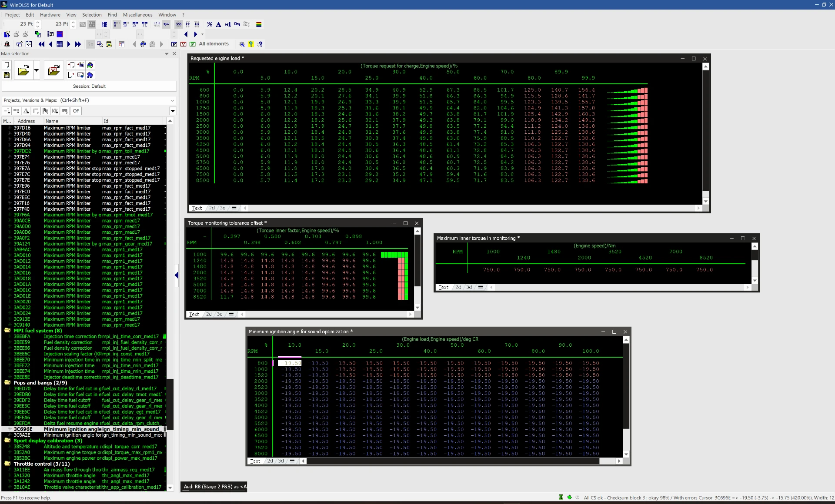835x504 pixels.
Task: Click the colored binoculars icon in Map selection
Action: click(x=90, y=65)
